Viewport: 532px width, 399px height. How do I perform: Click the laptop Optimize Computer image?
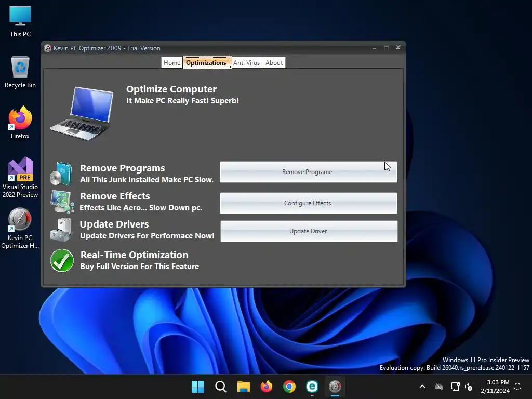tap(82, 113)
